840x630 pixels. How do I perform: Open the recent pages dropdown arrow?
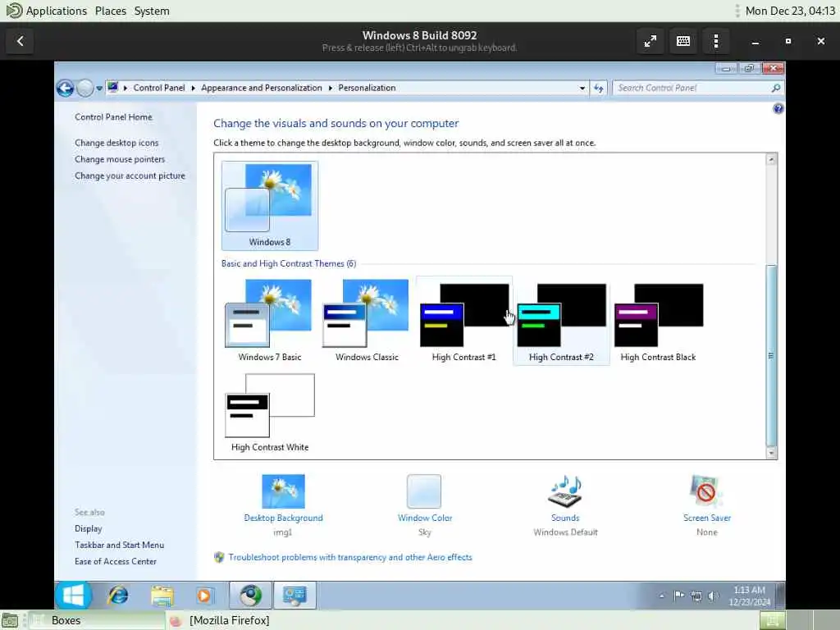point(99,89)
